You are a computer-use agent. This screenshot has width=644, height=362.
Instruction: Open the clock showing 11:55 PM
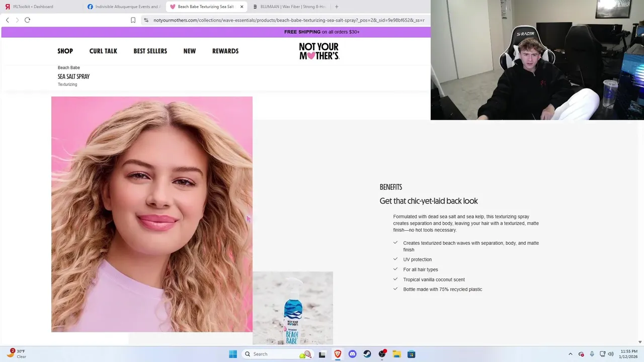pyautogui.click(x=629, y=354)
